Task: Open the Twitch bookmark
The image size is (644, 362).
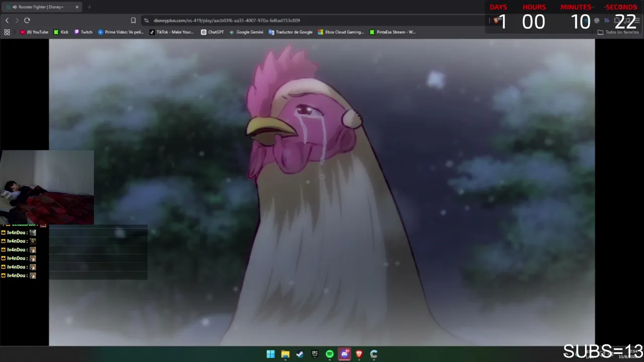Action: (84, 32)
